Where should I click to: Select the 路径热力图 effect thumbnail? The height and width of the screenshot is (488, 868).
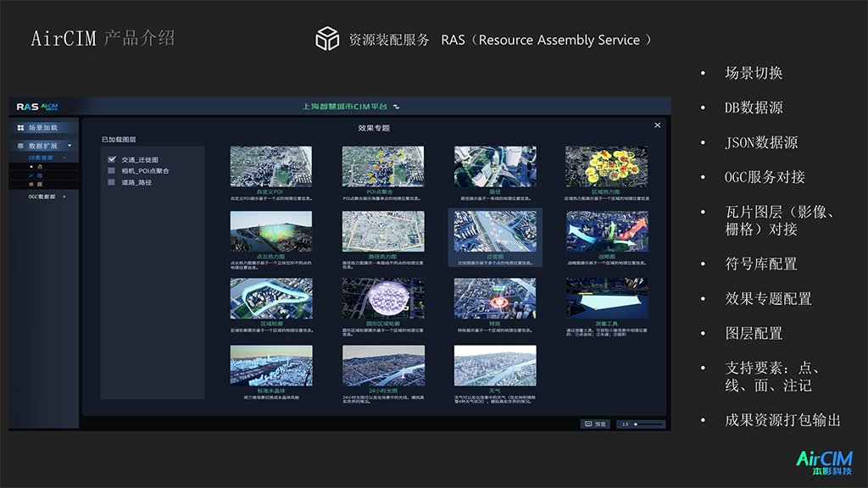[x=383, y=231]
